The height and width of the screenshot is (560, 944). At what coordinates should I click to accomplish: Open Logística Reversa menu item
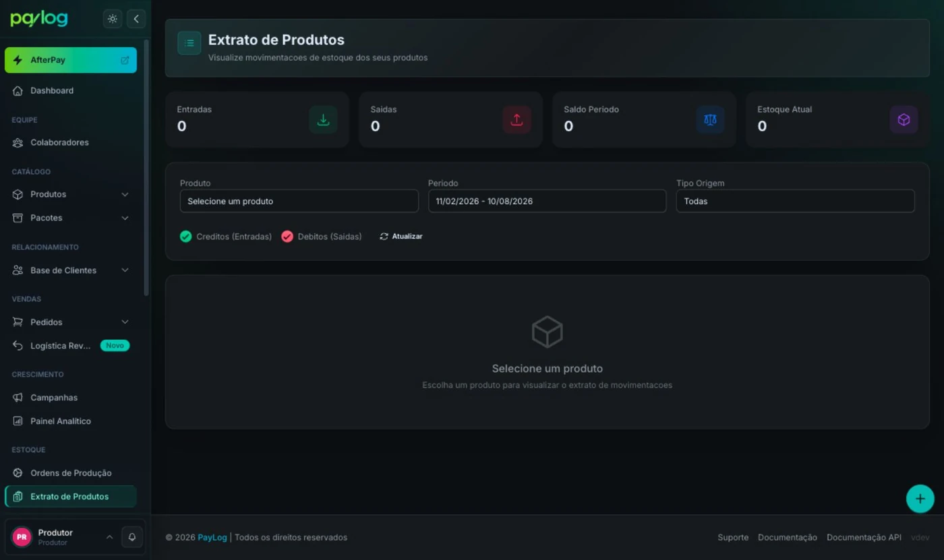tap(71, 346)
